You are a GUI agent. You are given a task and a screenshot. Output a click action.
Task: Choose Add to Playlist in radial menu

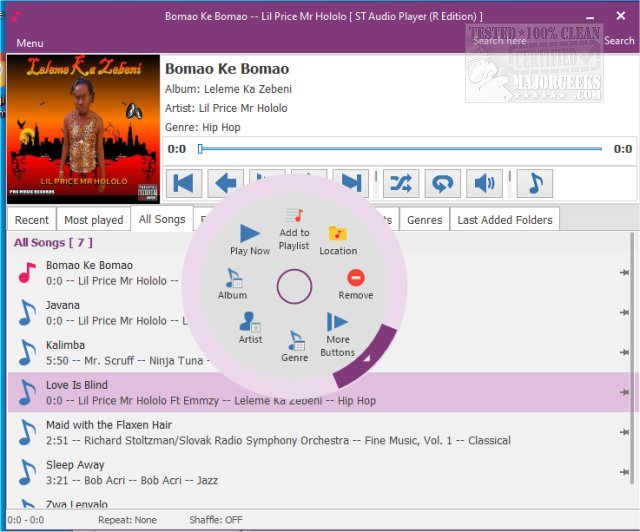(294, 229)
